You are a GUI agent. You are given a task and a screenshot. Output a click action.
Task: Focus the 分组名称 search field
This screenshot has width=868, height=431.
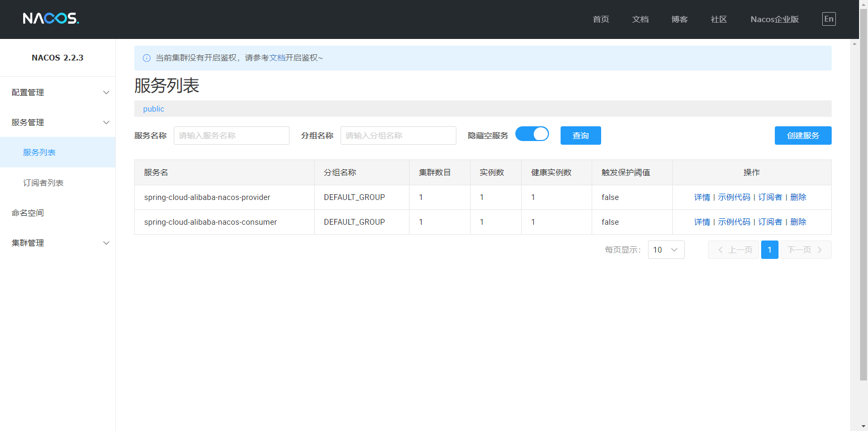(398, 135)
